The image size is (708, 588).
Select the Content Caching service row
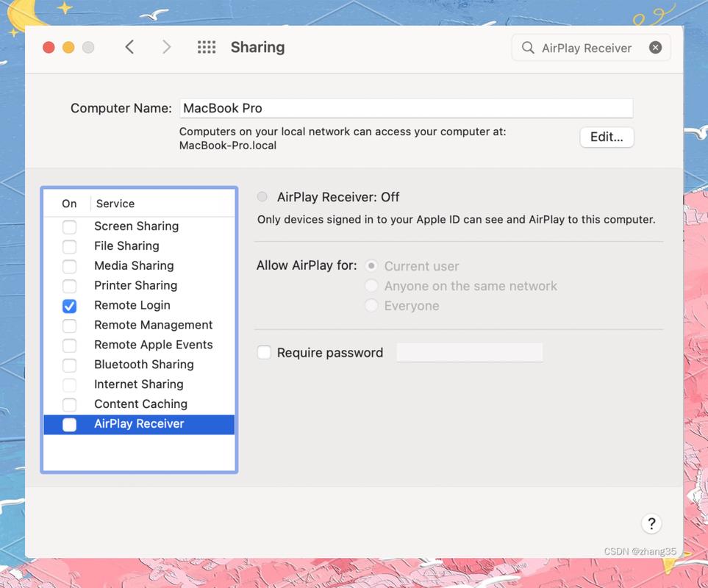point(139,404)
